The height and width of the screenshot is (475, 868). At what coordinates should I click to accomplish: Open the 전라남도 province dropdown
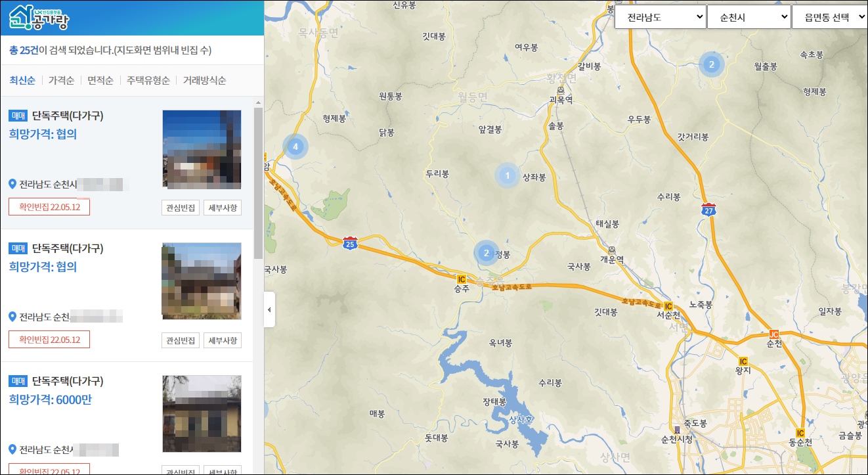(661, 18)
